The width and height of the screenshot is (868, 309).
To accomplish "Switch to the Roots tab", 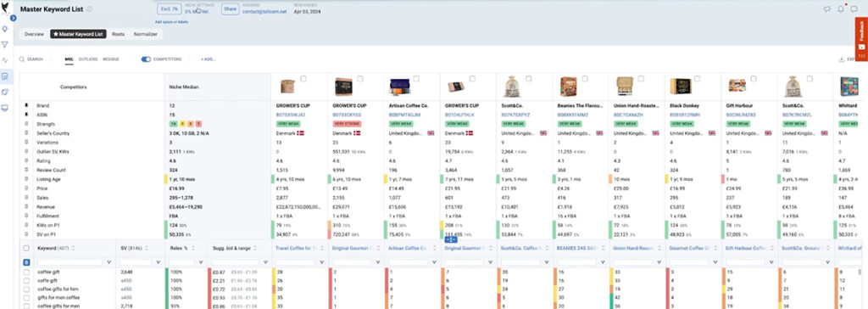I will pyautogui.click(x=118, y=35).
